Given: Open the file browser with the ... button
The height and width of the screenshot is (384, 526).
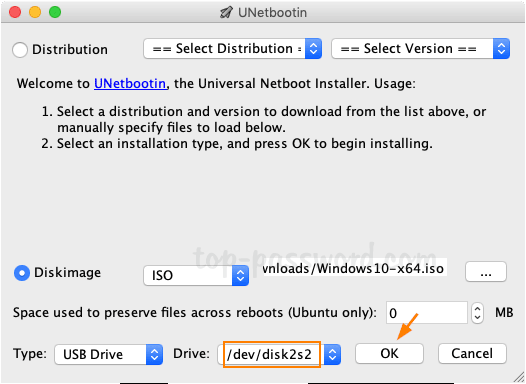Looking at the screenshot, I should point(486,272).
